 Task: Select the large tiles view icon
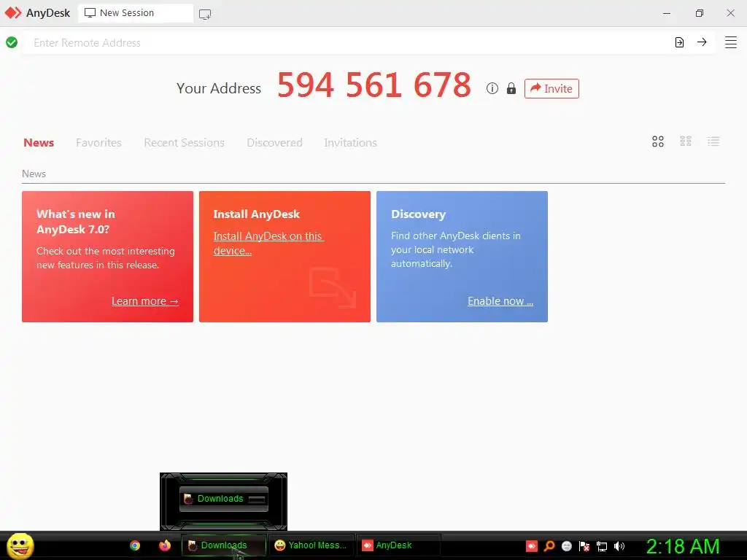pos(658,141)
